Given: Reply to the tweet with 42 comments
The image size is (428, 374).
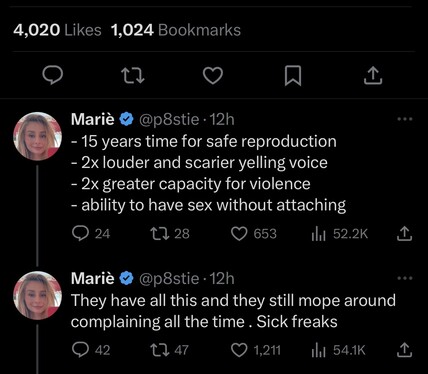Looking at the screenshot, I should click(91, 350).
